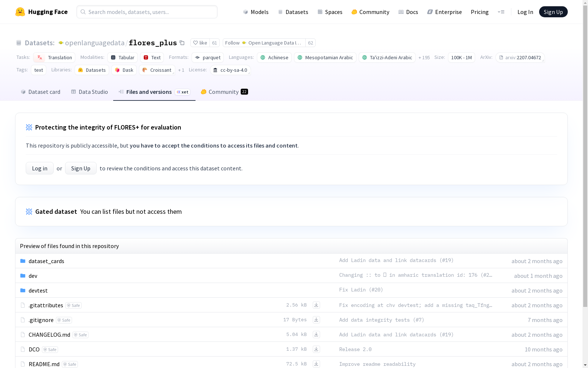Expand the navigation more-menu icon

pos(501,12)
